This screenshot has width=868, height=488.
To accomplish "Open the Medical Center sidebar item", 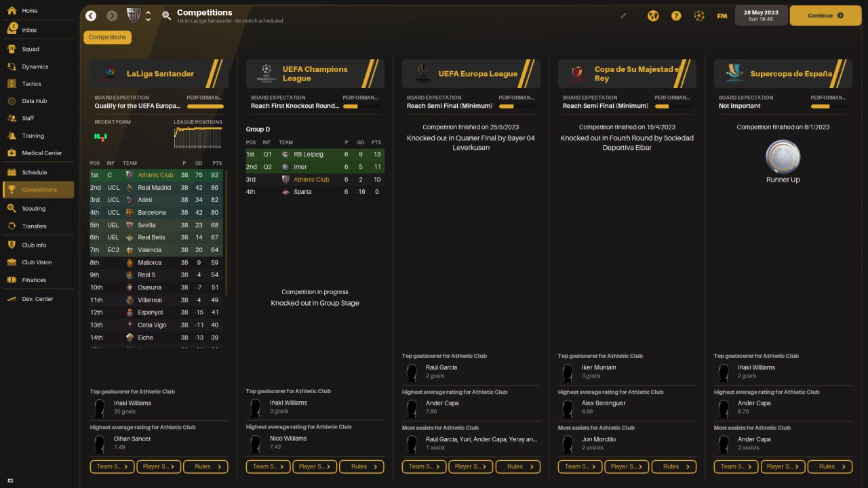I will tap(38, 153).
